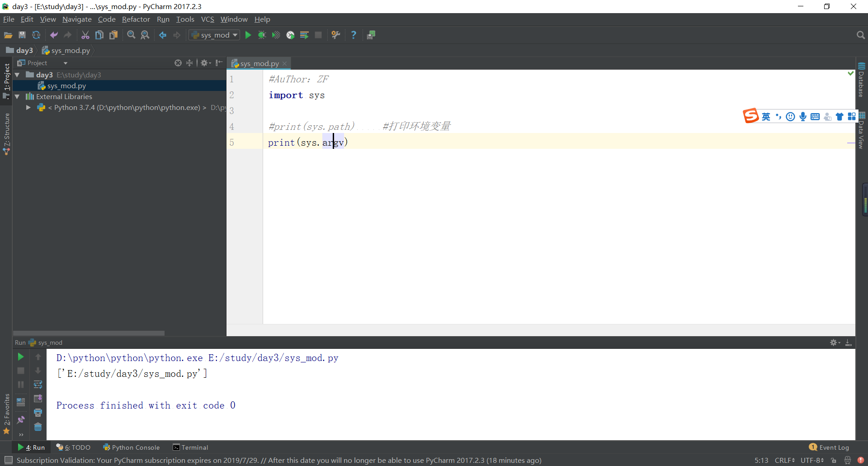
Task: Open Run panel gear settings menu
Action: tap(835, 342)
